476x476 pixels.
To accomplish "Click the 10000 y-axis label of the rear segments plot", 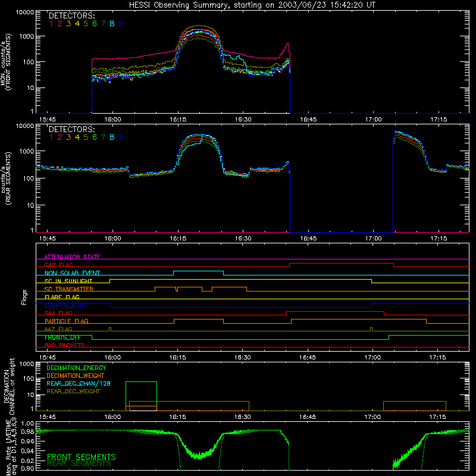I will [25, 126].
